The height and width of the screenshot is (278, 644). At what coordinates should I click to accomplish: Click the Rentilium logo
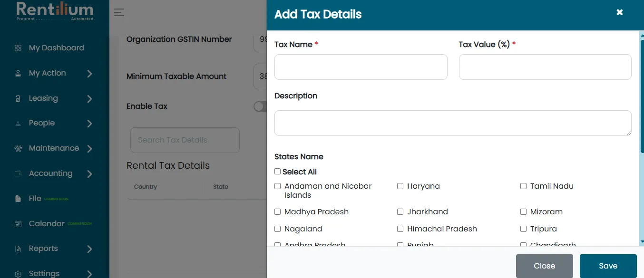click(55, 11)
